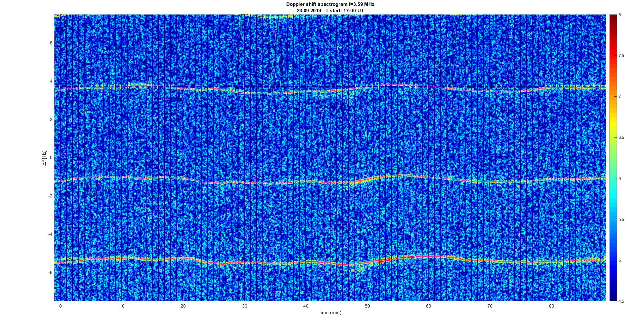
Task: Click colorbar tick label '7'
Action: click(620, 97)
